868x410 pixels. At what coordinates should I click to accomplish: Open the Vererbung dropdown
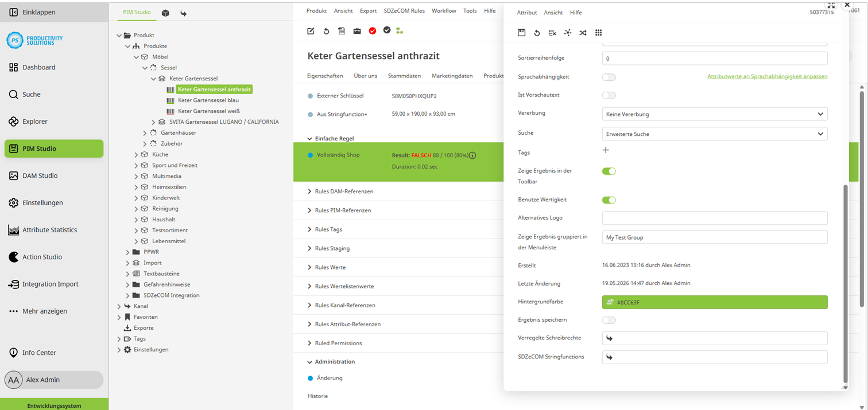715,114
